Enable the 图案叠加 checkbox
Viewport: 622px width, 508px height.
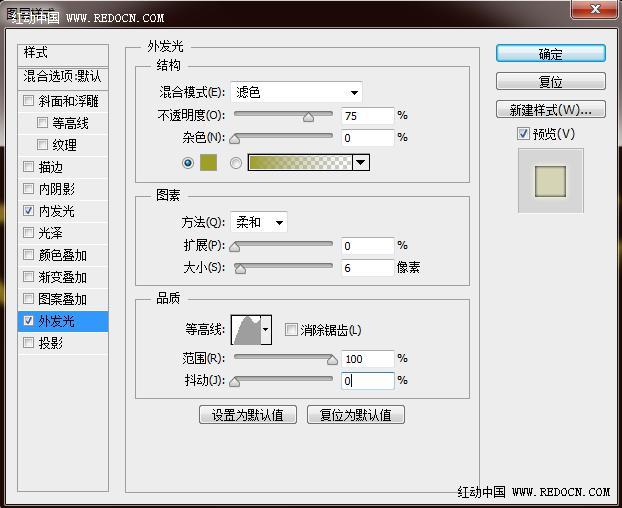tap(28, 298)
